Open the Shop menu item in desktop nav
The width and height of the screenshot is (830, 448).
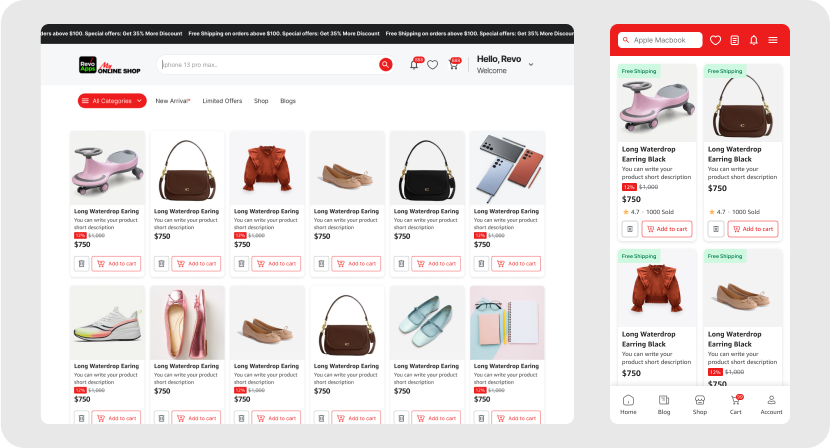(x=261, y=101)
